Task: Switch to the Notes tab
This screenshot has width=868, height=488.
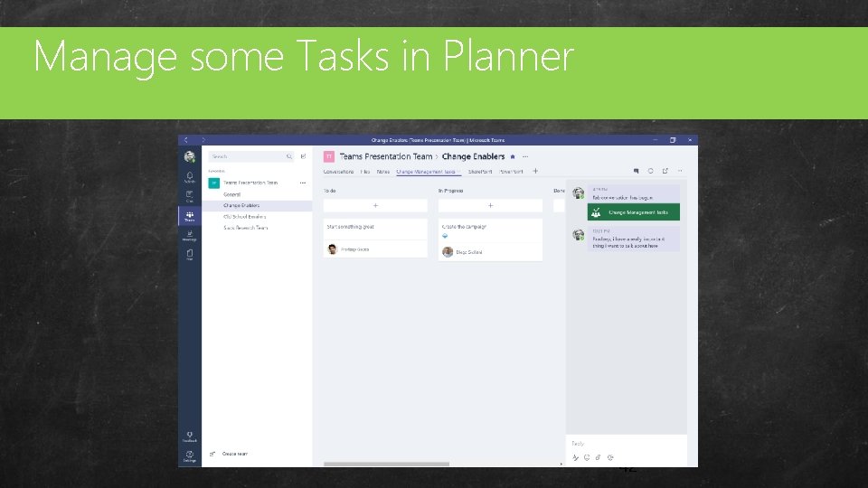Action: 383,172
